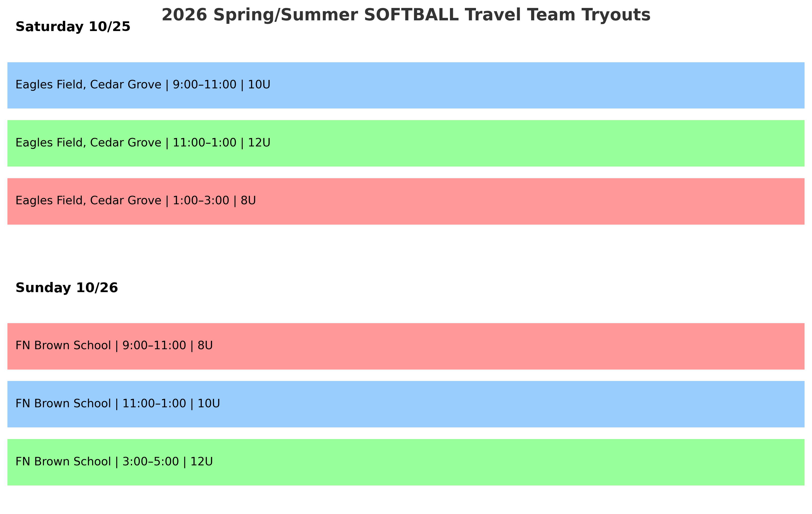The image size is (812, 514).
Task: Click the Saturday 9:00–11:00 time text
Action: 204,85
